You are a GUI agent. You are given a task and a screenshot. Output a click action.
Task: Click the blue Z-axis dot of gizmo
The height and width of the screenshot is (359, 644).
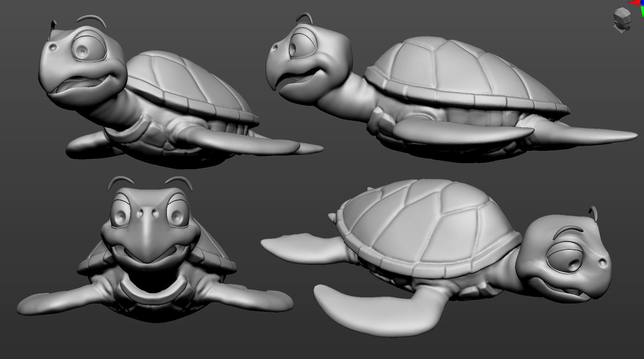point(642,2)
